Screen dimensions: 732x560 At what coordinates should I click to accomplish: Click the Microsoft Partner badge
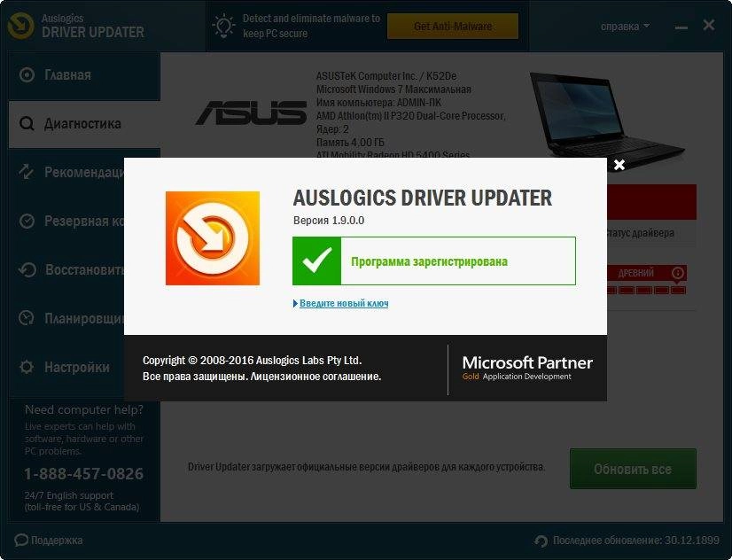(x=527, y=369)
